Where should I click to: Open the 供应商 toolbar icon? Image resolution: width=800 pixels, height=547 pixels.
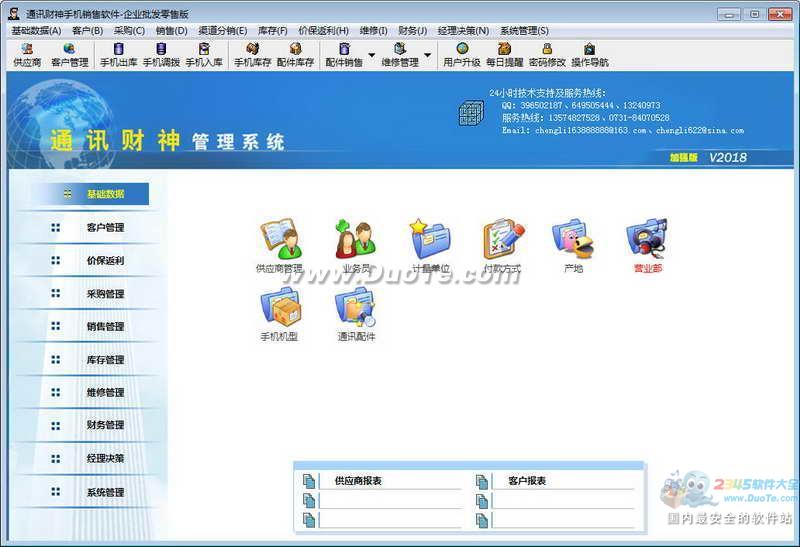click(x=27, y=55)
